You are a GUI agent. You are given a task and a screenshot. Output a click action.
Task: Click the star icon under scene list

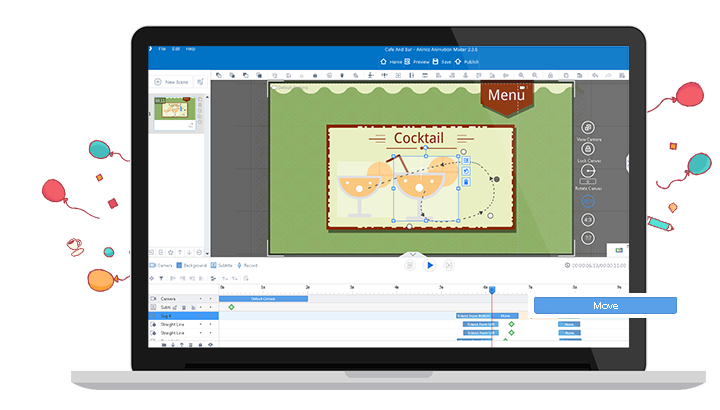170,252
